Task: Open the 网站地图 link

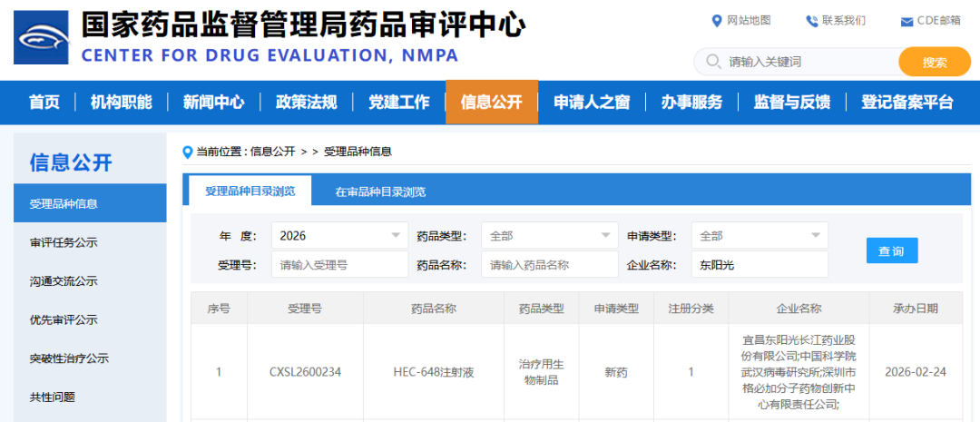Action: tap(750, 21)
